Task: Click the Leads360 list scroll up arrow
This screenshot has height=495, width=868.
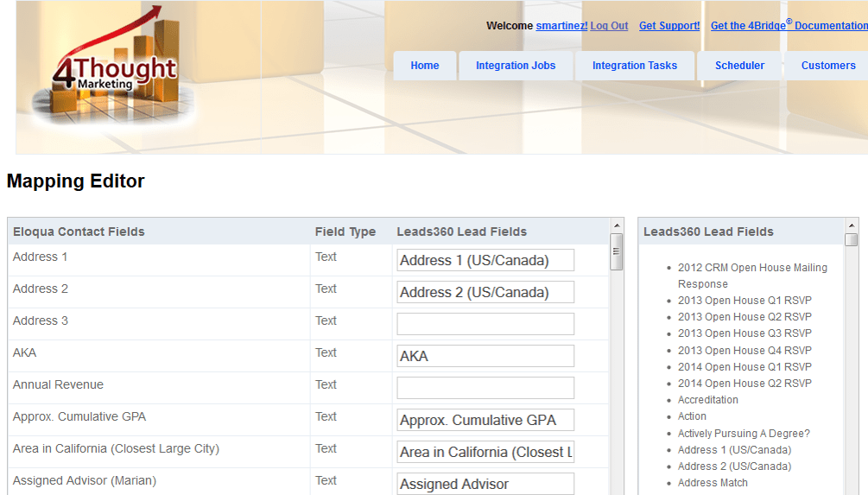Action: coord(852,225)
